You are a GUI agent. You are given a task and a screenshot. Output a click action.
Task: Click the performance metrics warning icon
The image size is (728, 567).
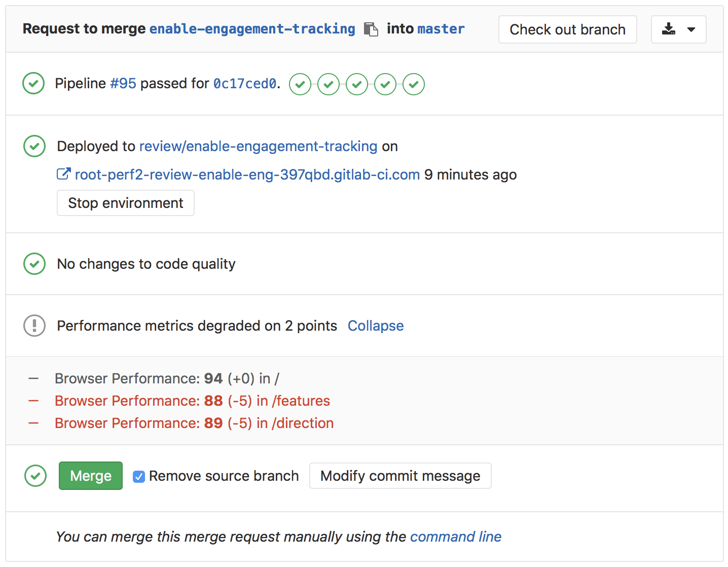pos(34,326)
